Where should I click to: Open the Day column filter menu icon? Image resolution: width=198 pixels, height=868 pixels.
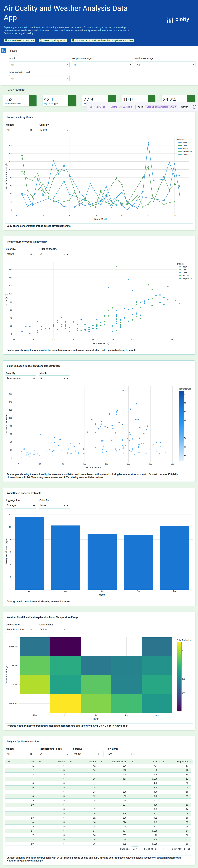click(9, 762)
